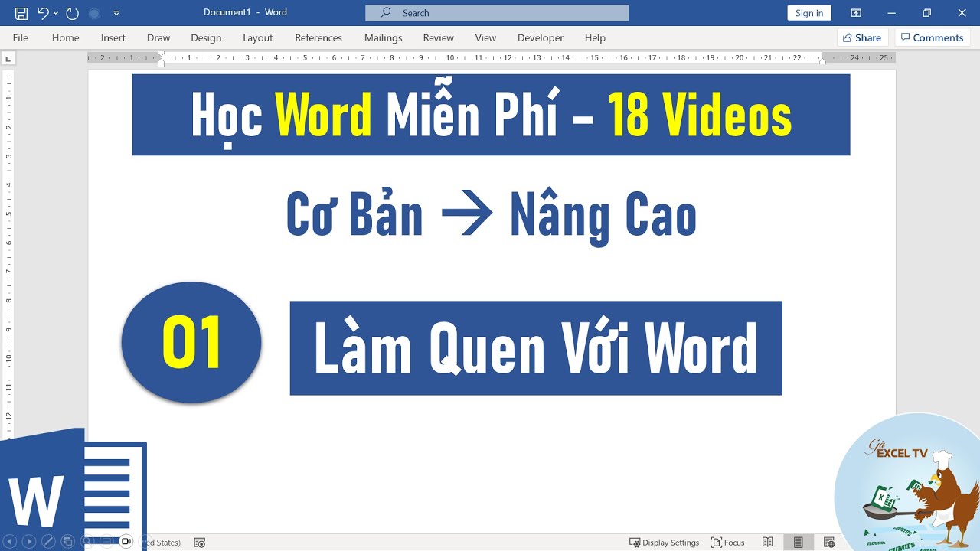
Task: Click the right indent marker on ruler
Action: click(x=822, y=60)
